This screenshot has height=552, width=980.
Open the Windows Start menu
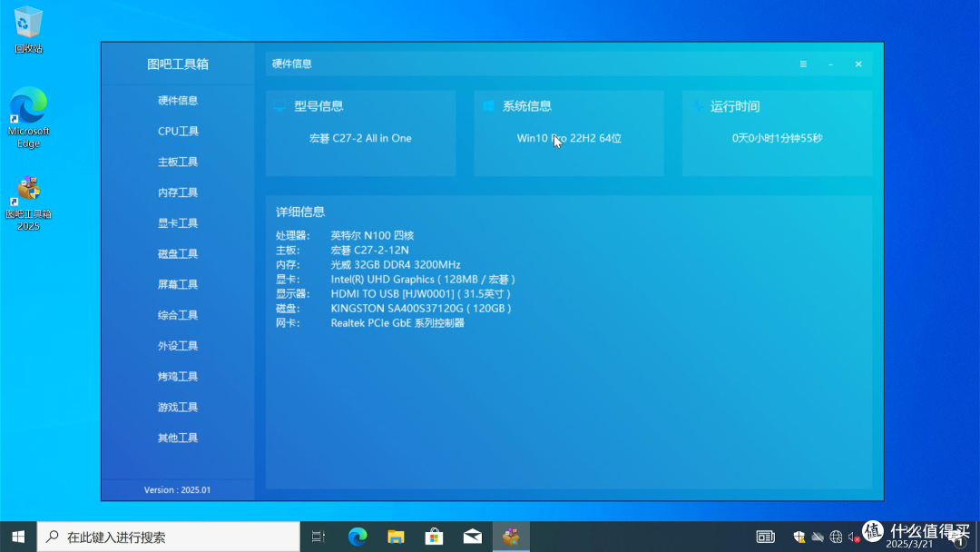(x=18, y=537)
